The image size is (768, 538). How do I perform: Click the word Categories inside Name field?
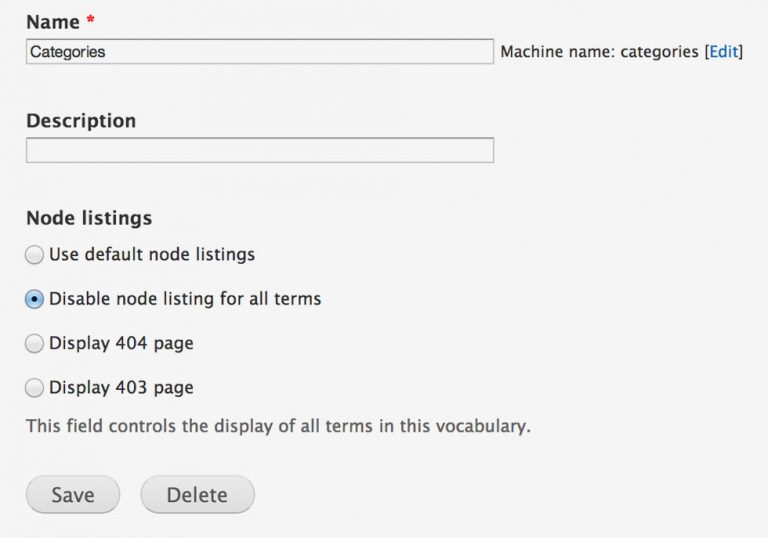point(67,52)
